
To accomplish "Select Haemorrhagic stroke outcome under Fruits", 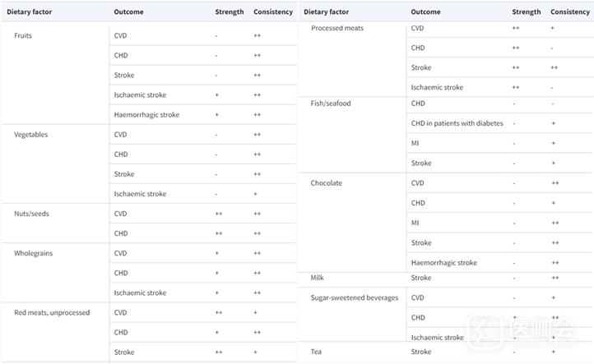I will click(x=146, y=115).
